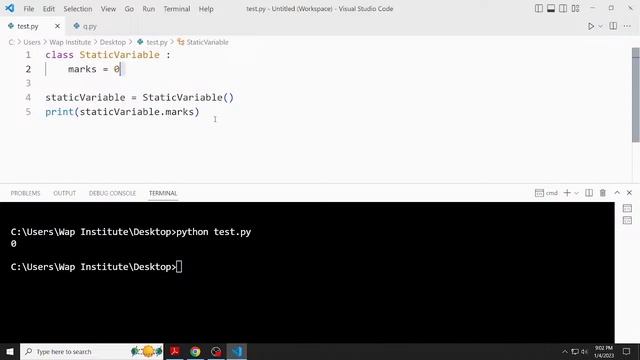Toggle primary side bar layout icon
Screen dimensions: 640x360
pyautogui.click(x=539, y=9)
